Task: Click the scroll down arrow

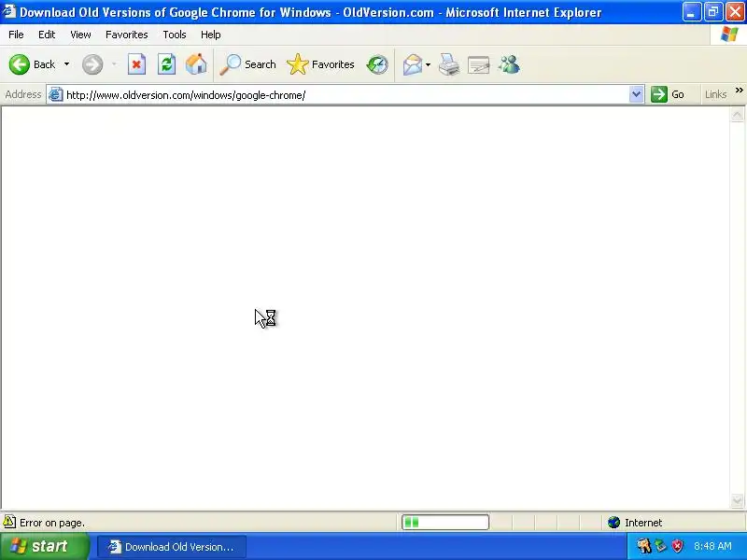Action: click(737, 500)
